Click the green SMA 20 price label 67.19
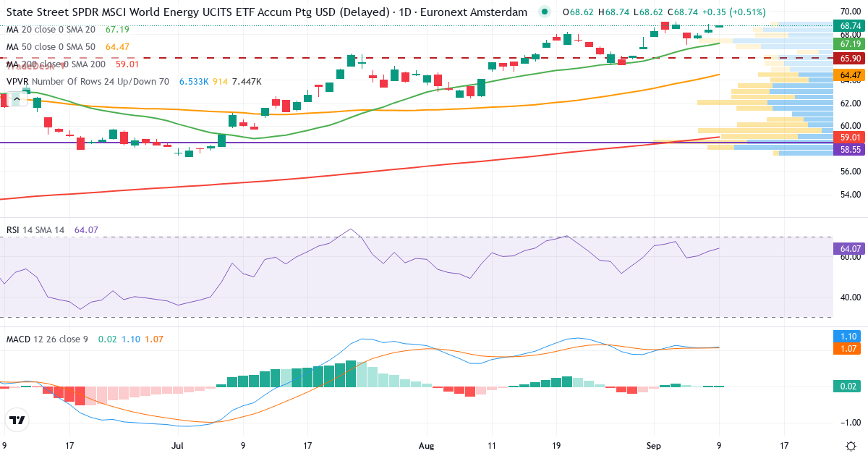868x456 pixels. point(849,43)
